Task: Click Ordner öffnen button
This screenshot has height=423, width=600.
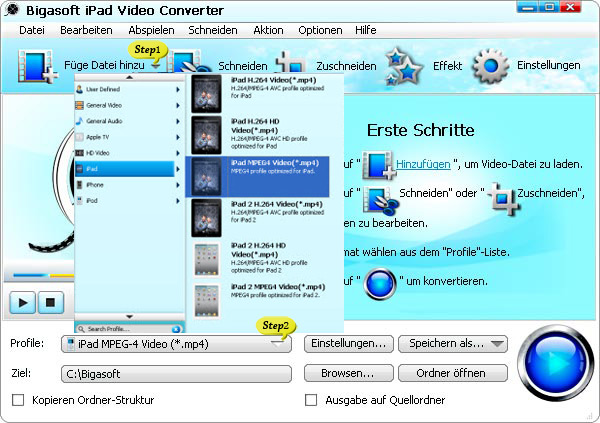Action: click(453, 373)
